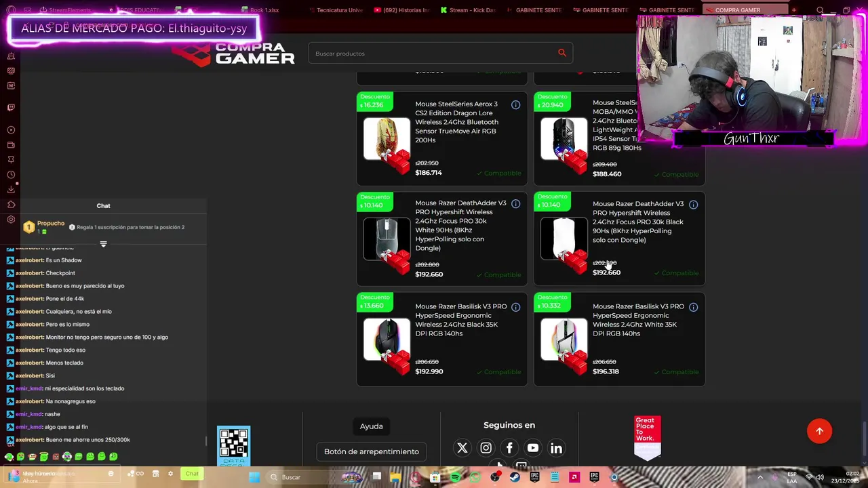Image resolution: width=868 pixels, height=488 pixels.
Task: Open Spotify in the Windows taskbar
Action: click(x=456, y=477)
